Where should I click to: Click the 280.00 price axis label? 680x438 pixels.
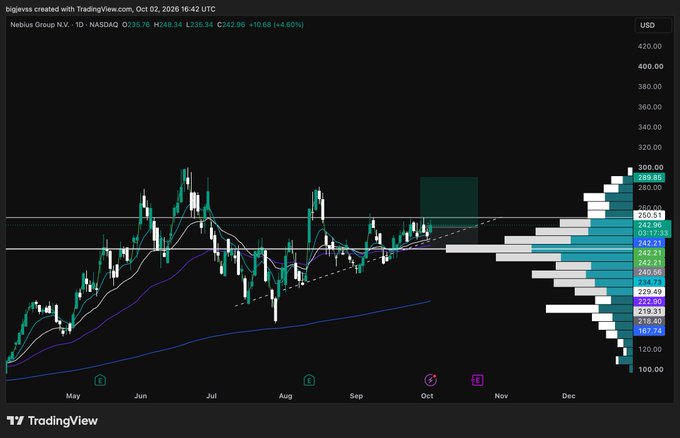[650, 187]
